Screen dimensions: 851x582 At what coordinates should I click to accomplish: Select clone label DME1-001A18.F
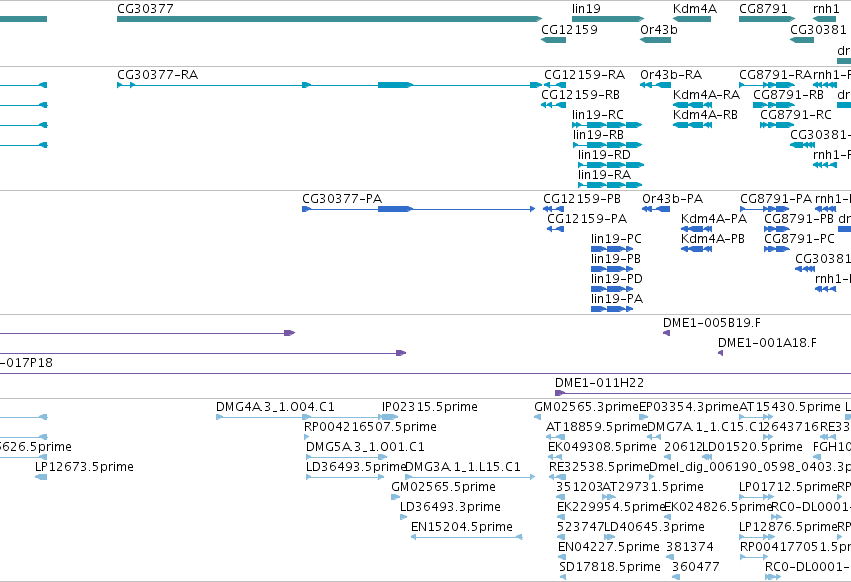pos(767,343)
